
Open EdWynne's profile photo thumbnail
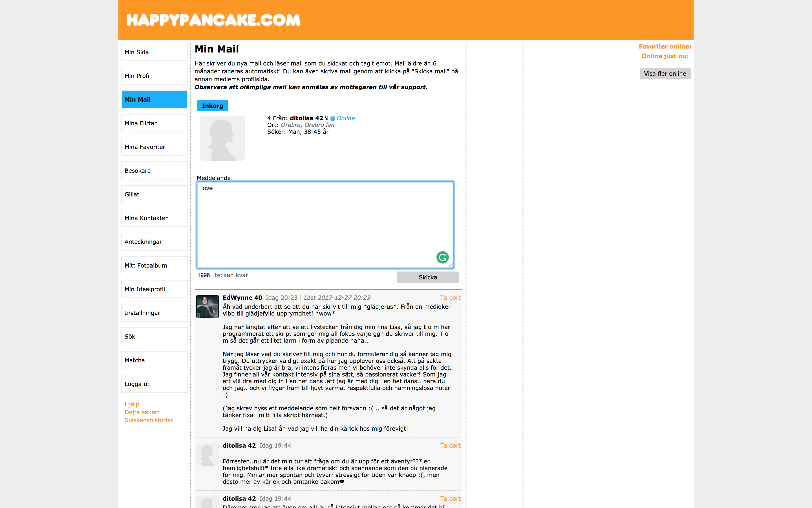click(x=207, y=306)
